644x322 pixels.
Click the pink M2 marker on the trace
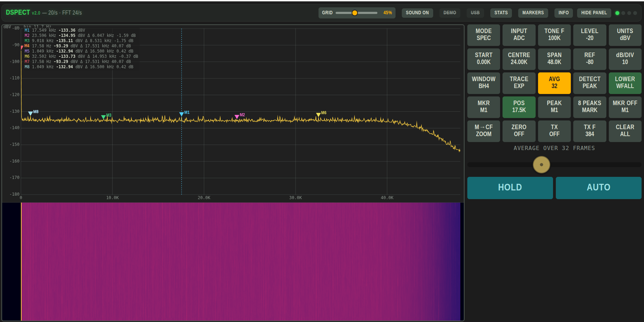[x=237, y=117]
